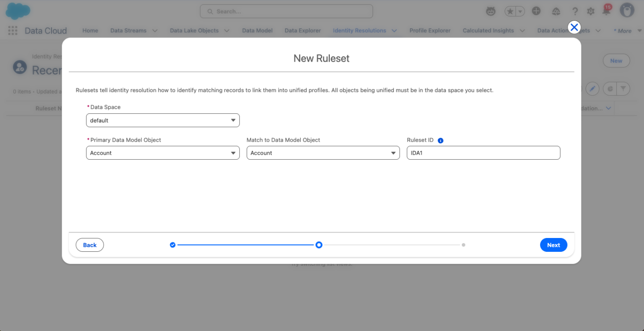Click the global Search field

286,11
